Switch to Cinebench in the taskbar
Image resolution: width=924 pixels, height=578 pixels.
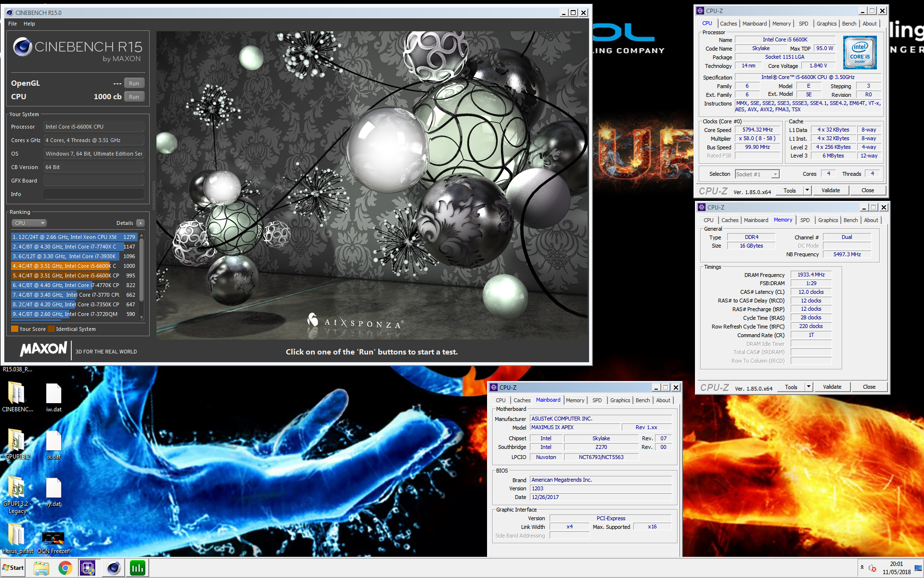[x=113, y=568]
